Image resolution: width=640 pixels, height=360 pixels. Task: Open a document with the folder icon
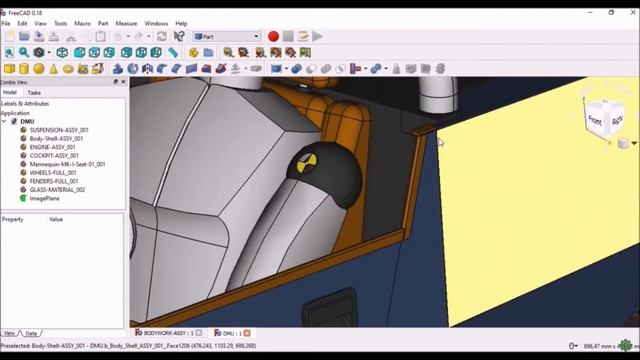pos(24,36)
